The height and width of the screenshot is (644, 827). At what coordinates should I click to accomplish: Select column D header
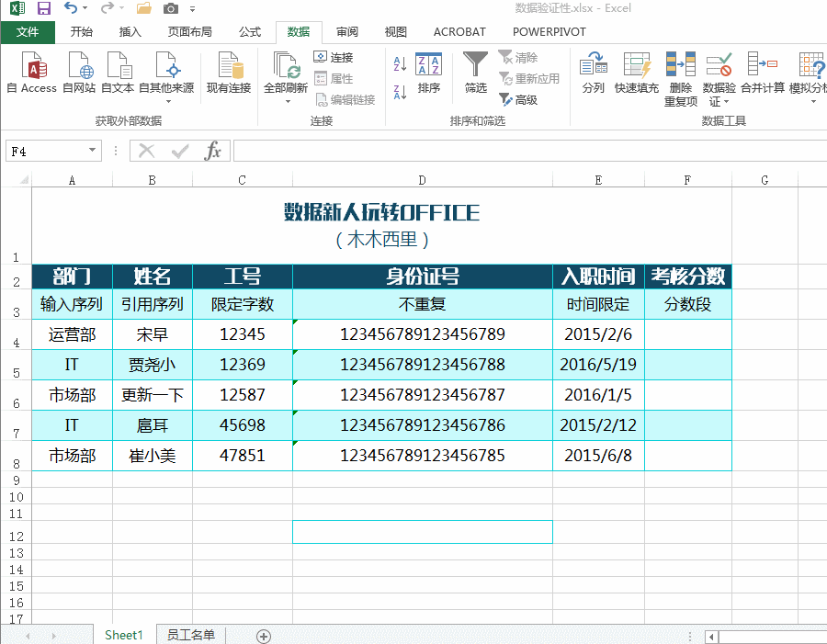pos(422,180)
